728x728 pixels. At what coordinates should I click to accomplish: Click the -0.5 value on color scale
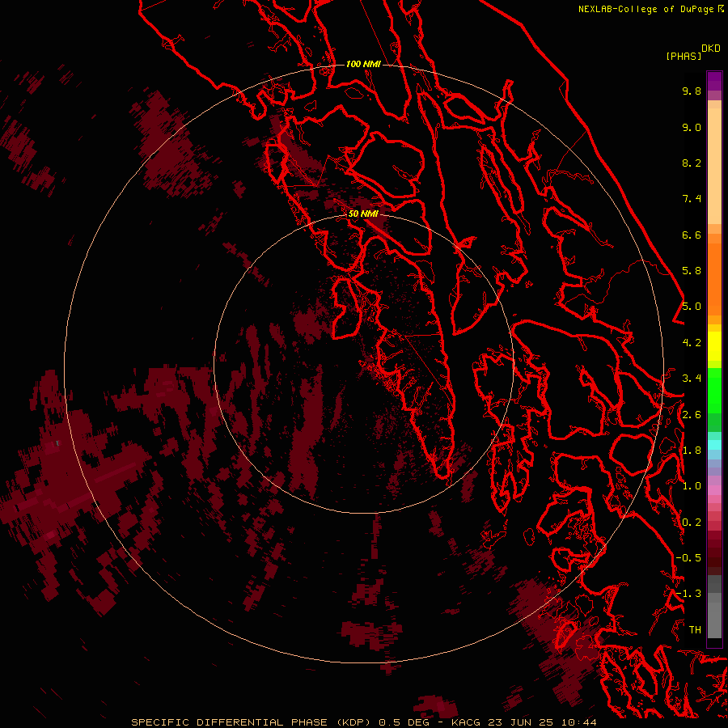tap(688, 558)
